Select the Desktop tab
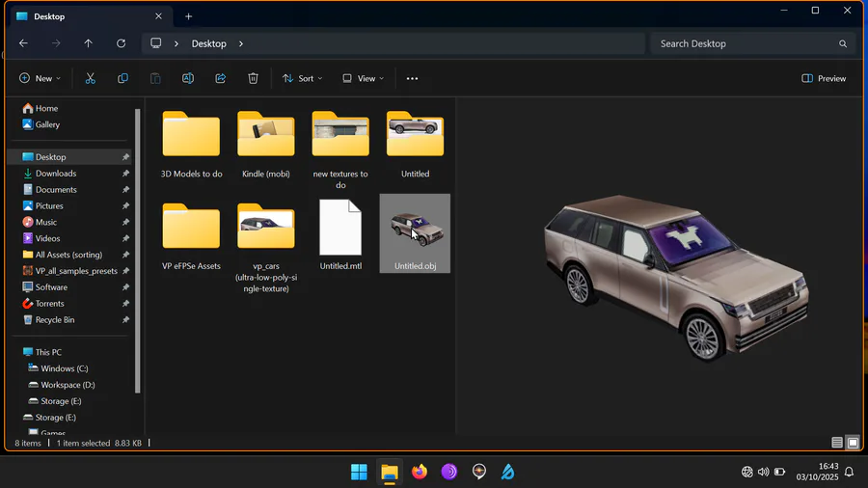Image resolution: width=868 pixels, height=488 pixels. pos(92,16)
